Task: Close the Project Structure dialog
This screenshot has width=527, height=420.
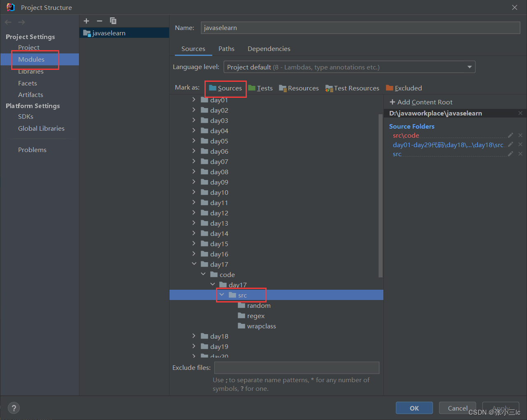Action: 515,7
